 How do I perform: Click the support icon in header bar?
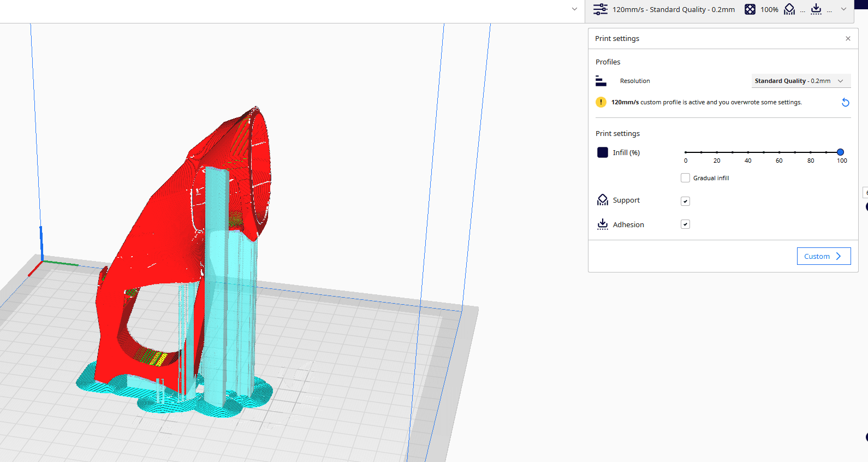click(x=789, y=9)
